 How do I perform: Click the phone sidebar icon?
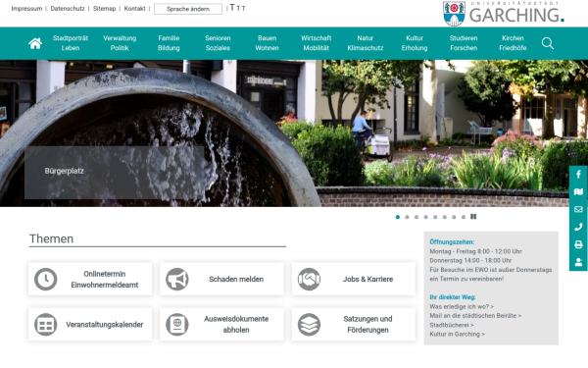pyautogui.click(x=578, y=227)
